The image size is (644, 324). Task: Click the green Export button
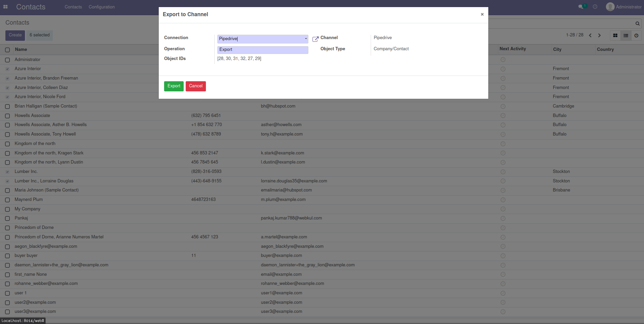[174, 86]
